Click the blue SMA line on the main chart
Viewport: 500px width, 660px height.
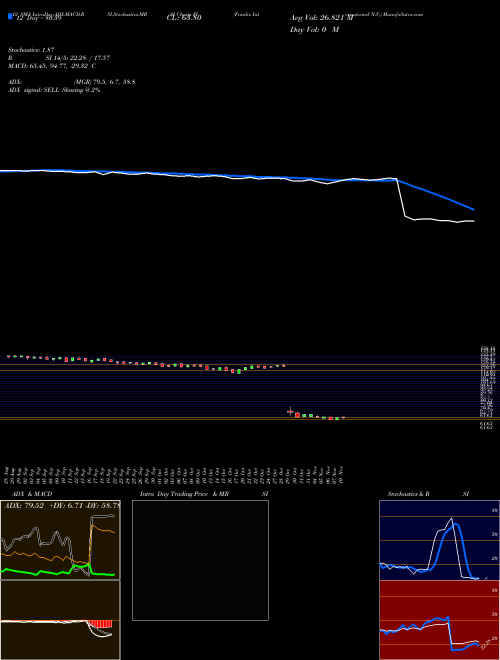[x=438, y=194]
